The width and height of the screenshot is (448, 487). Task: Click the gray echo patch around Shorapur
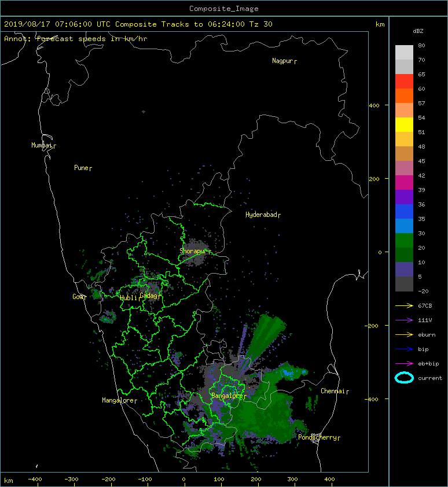[x=195, y=252]
